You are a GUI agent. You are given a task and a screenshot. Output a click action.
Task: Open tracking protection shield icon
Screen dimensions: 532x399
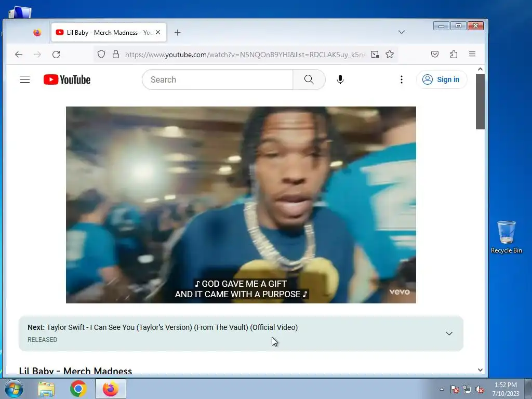(101, 54)
